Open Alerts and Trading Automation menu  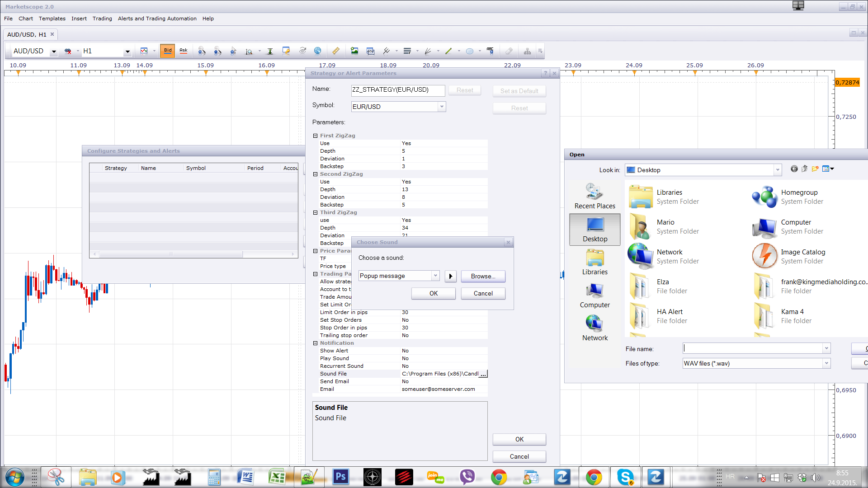point(157,19)
